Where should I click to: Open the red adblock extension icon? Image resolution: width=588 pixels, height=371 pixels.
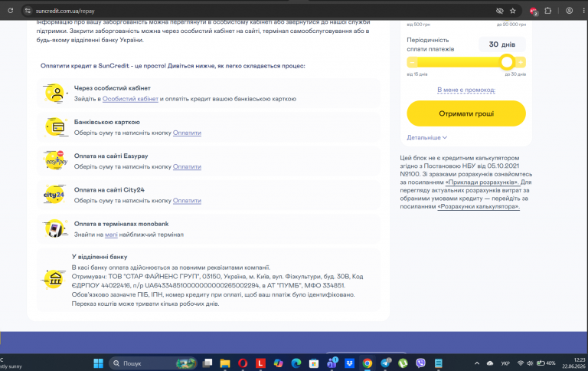(x=534, y=11)
